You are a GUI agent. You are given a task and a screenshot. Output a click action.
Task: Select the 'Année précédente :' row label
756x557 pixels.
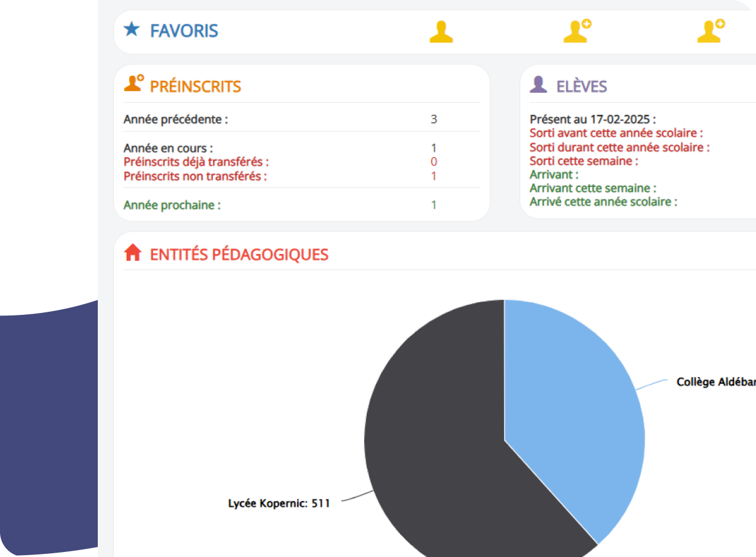click(x=176, y=119)
